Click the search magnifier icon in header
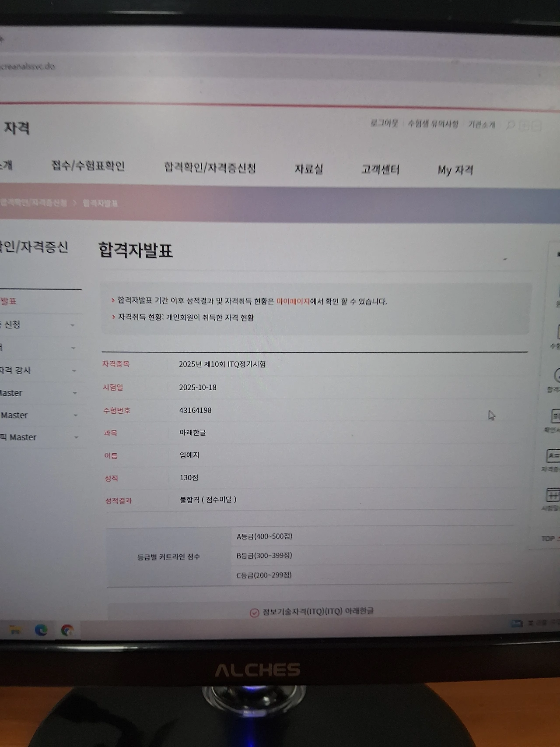Viewport: 560px width, 747px height. (x=510, y=125)
